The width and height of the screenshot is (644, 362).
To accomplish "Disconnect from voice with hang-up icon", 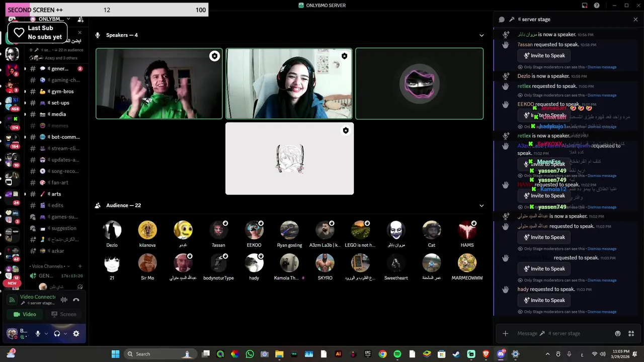I will [76, 300].
